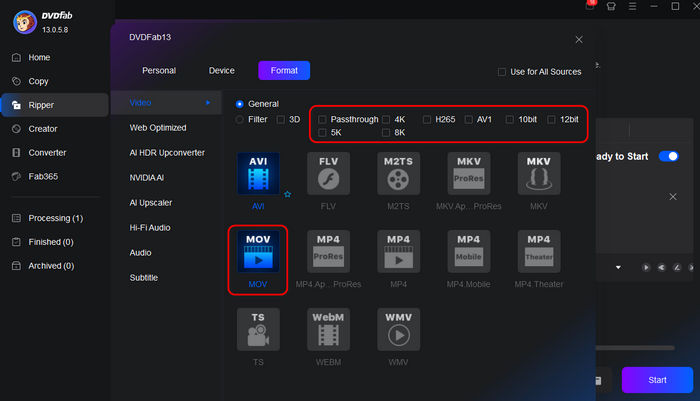
Task: Open the Ripper module in sidebar
Action: click(54, 105)
